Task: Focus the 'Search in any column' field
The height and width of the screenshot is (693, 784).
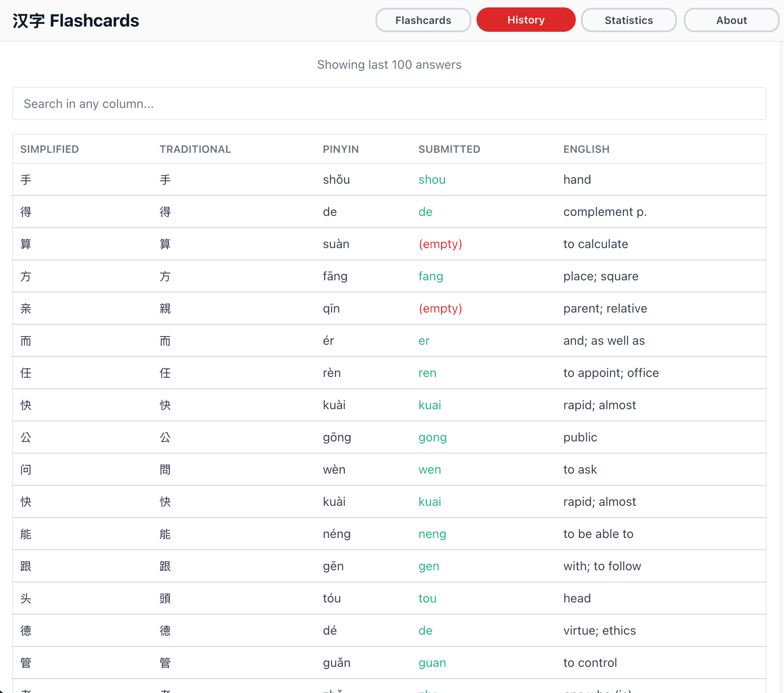Action: pyautogui.click(x=389, y=104)
